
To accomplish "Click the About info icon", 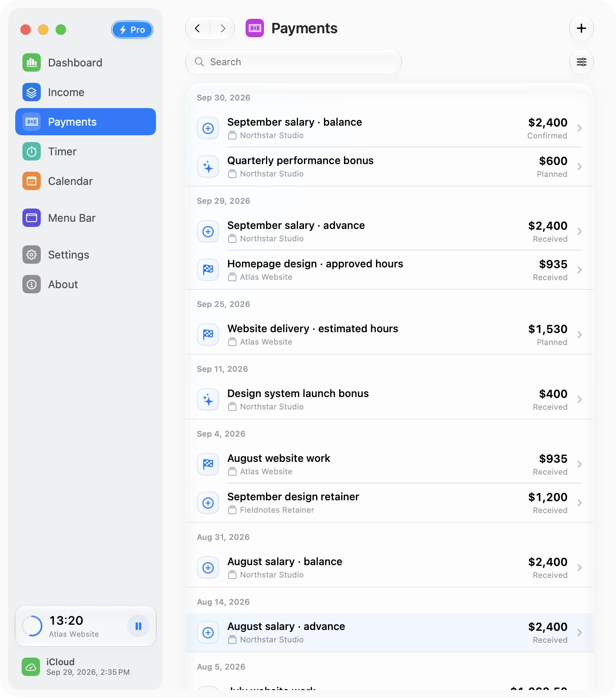I will pyautogui.click(x=32, y=284).
